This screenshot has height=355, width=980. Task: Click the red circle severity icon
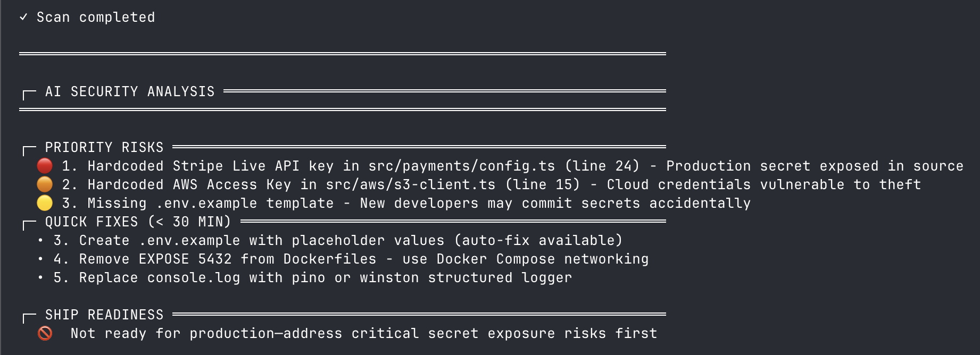[x=45, y=166]
